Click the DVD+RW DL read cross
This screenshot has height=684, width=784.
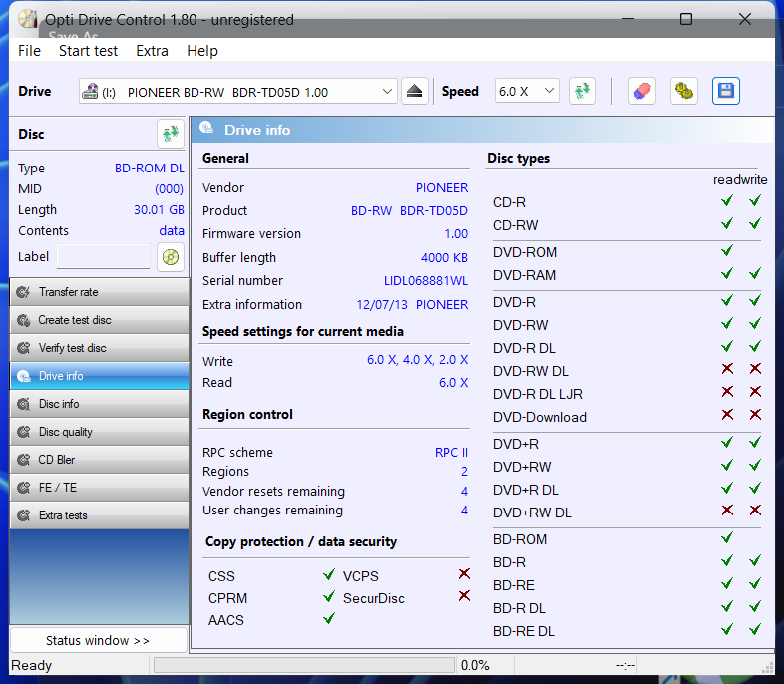727,511
